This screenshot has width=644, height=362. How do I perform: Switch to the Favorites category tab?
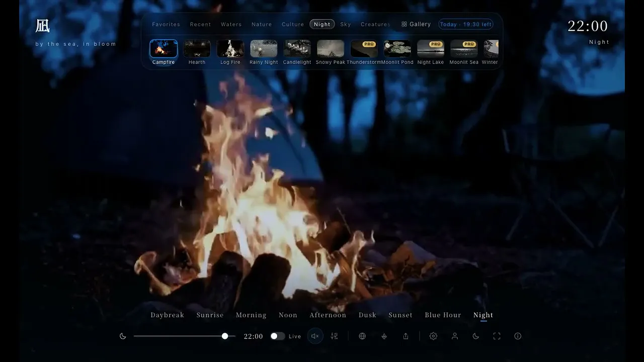tap(166, 24)
